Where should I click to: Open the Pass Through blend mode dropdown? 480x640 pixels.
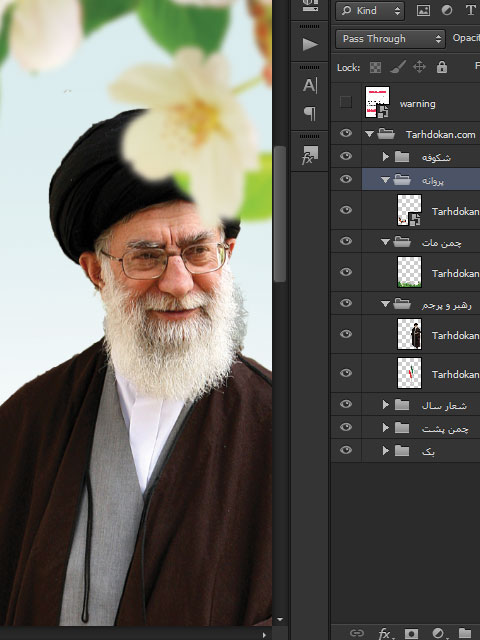[x=390, y=39]
